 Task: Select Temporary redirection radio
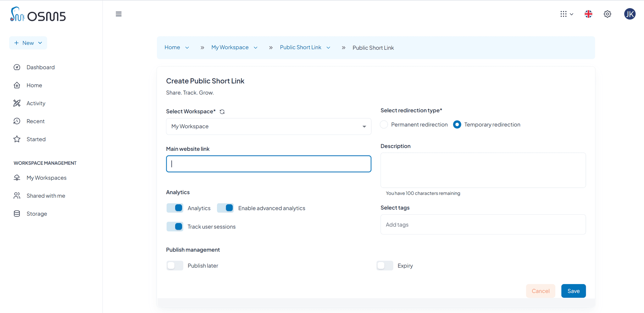click(x=457, y=124)
